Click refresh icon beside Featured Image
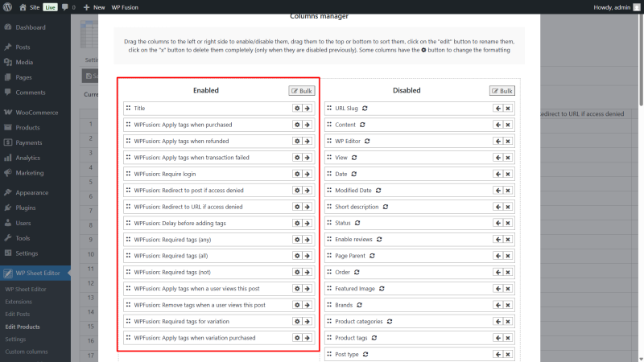This screenshot has width=644, height=362. coord(382,289)
